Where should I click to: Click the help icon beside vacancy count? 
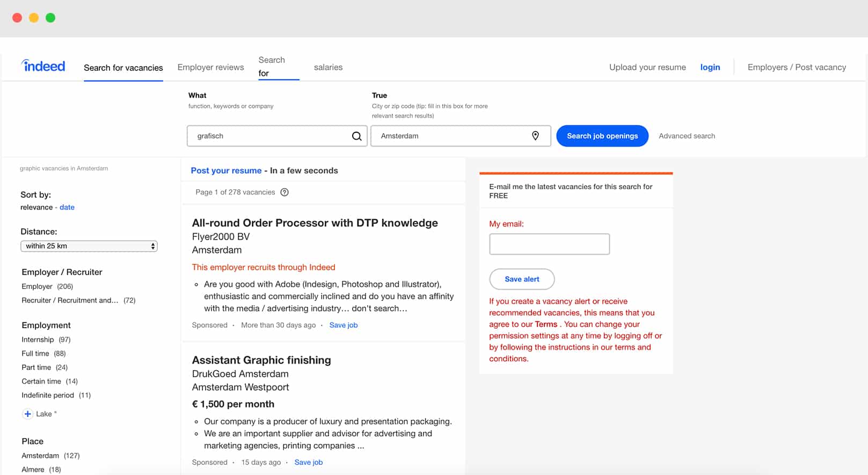285,192
